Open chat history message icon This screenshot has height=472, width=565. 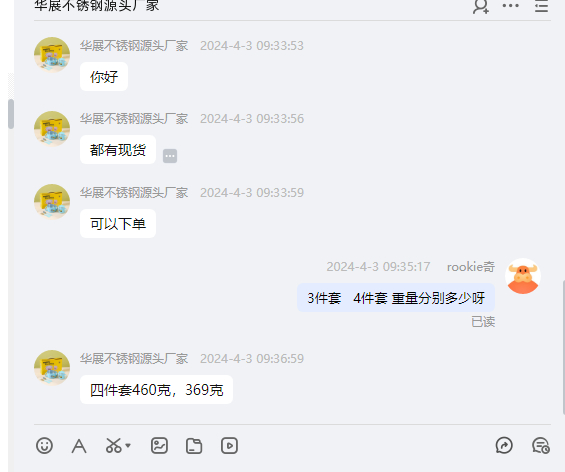pos(540,446)
